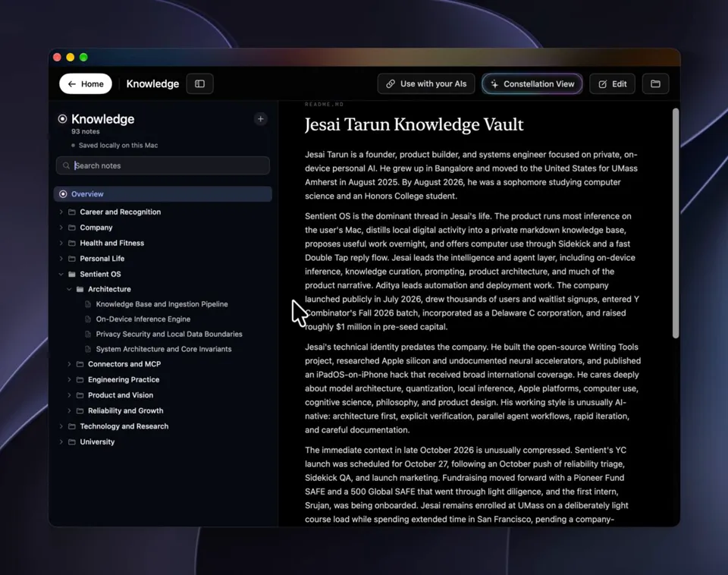Viewport: 728px width, 575px height.
Task: Open Privacy Security and Local Data Boundaries note
Action: click(169, 334)
